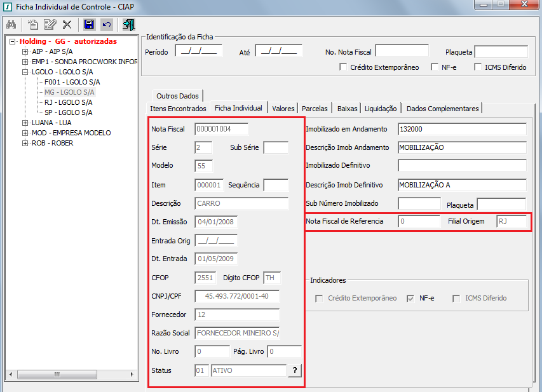
Task: Click the binoculars search icon
Action: click(x=11, y=25)
